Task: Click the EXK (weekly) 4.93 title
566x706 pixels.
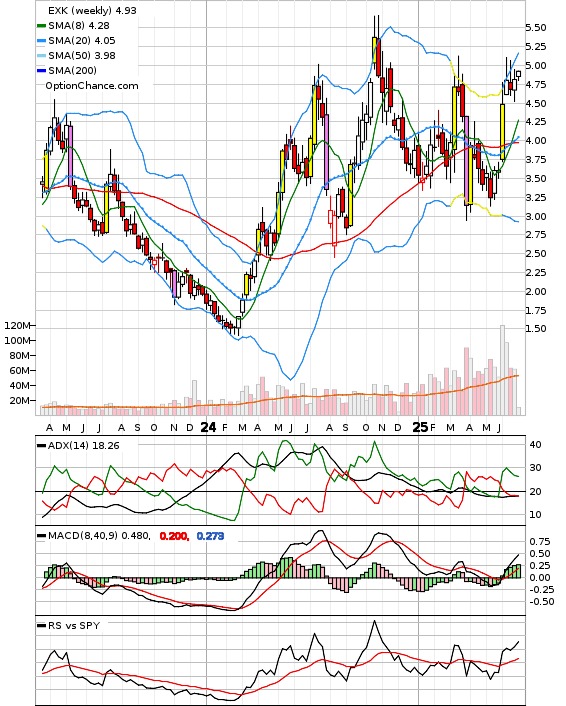Action: pyautogui.click(x=92, y=10)
